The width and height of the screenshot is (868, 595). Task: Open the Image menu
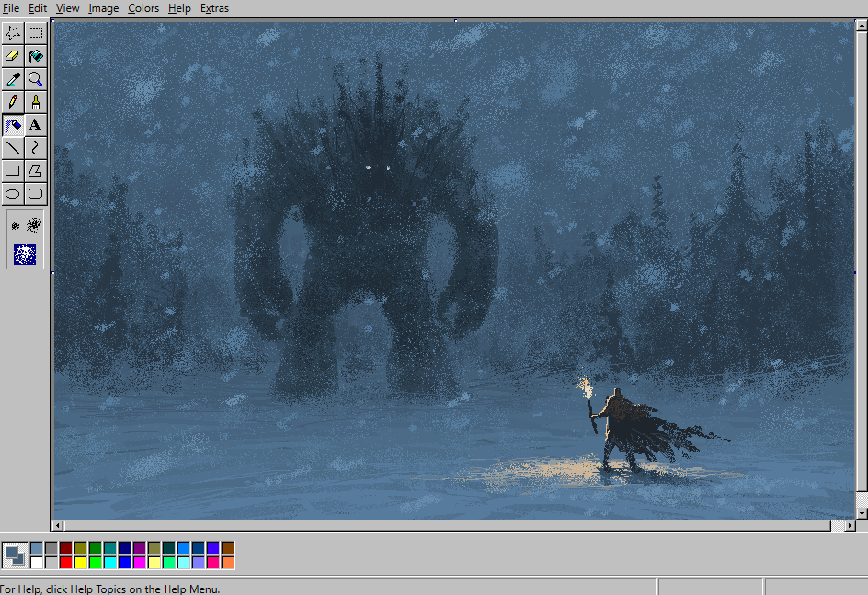click(x=104, y=8)
